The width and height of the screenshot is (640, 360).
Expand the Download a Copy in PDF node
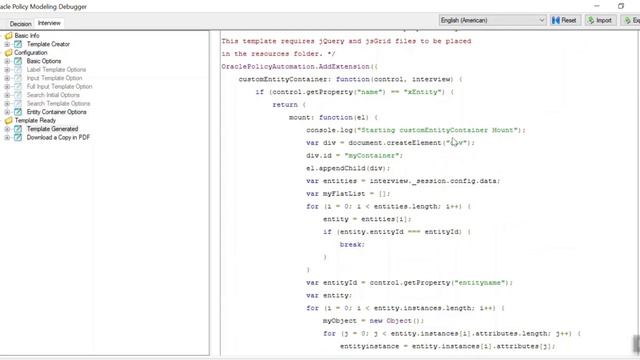coord(7,138)
